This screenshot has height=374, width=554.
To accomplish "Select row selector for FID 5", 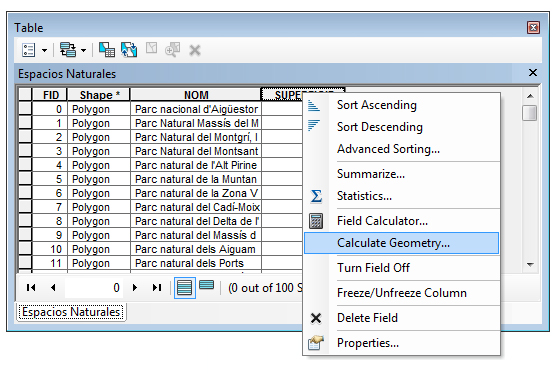I will pos(25,179).
